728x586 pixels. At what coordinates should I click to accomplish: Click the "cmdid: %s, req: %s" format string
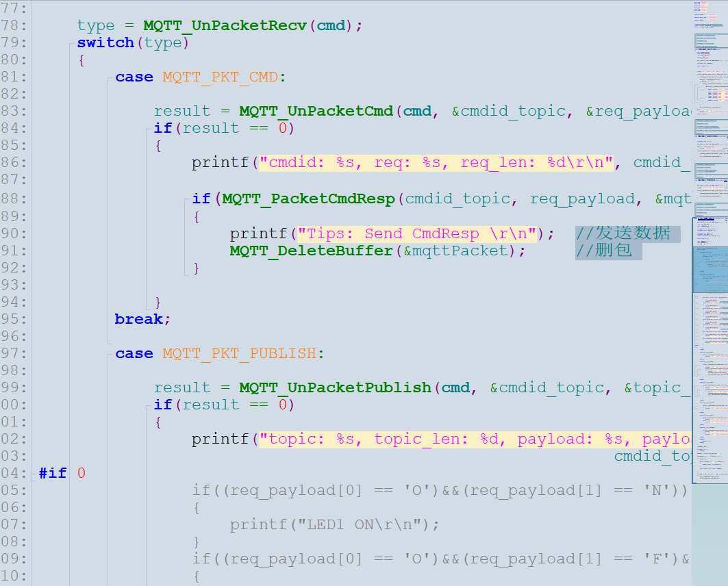[436, 163]
